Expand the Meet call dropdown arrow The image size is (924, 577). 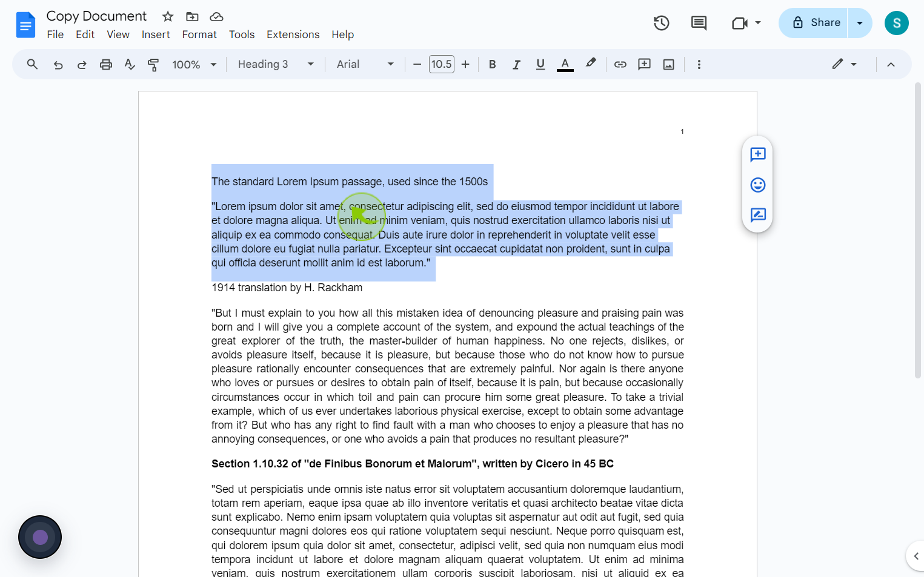point(758,23)
